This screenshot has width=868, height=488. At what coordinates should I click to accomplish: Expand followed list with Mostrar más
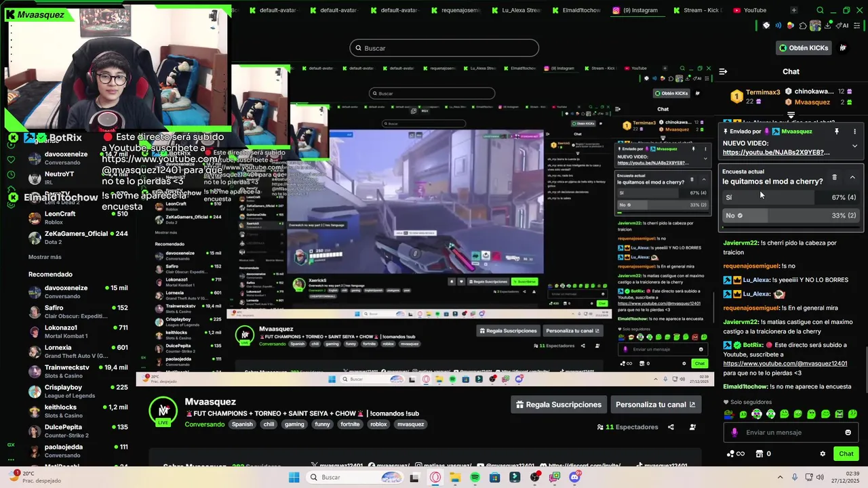[x=45, y=257]
